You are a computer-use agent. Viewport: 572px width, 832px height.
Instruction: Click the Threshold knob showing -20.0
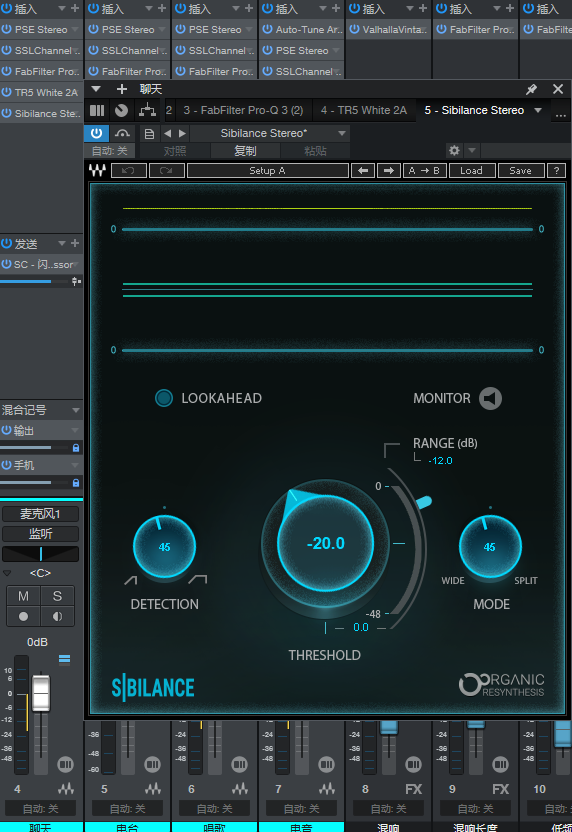[325, 543]
